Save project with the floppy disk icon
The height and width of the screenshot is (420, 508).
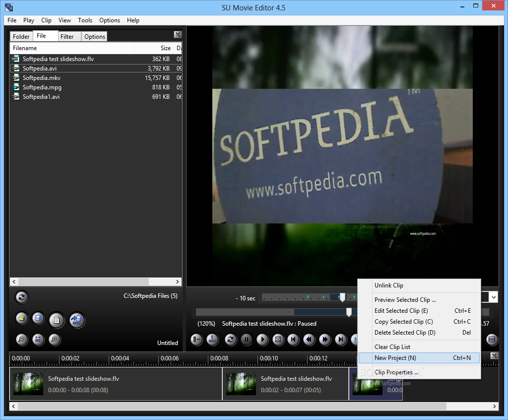pos(38,318)
